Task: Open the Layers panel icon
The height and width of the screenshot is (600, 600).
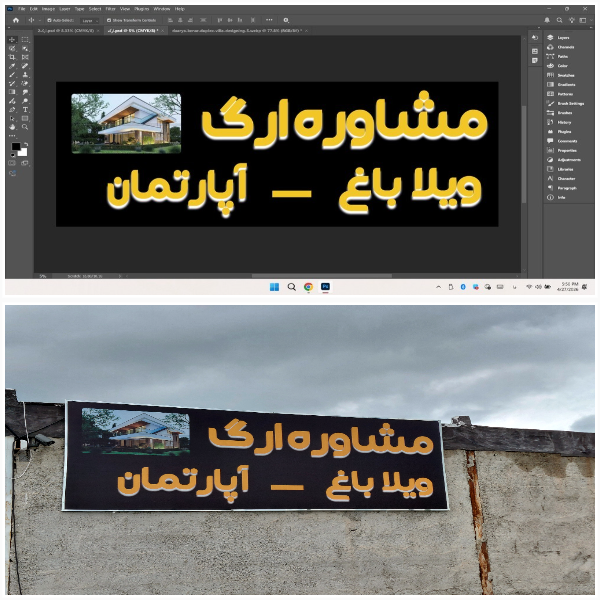Action: click(x=550, y=38)
